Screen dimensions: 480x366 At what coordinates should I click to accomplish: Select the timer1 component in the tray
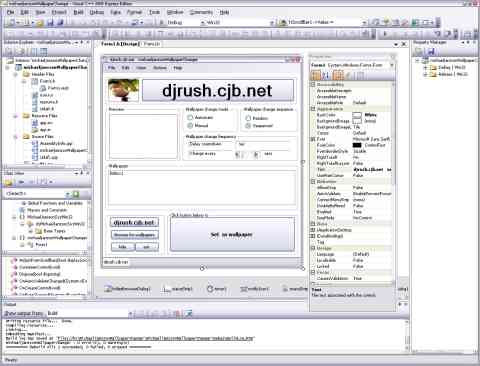click(217, 289)
